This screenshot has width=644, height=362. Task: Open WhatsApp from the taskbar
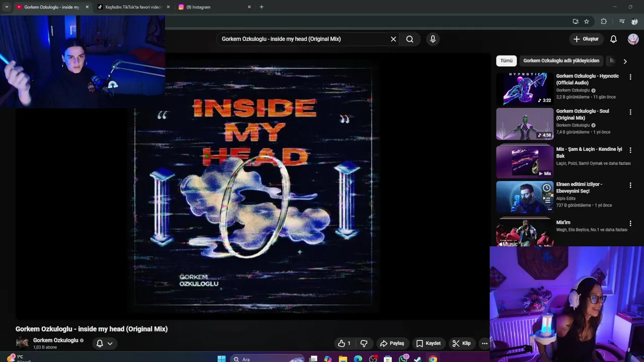pos(403,359)
